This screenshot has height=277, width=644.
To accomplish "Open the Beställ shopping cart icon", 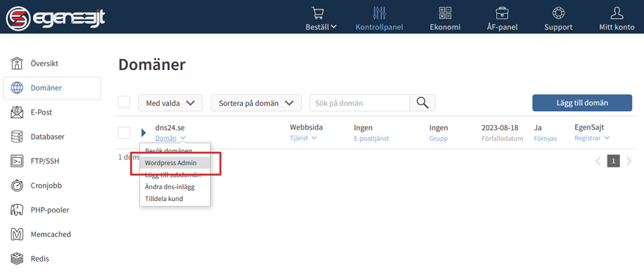I will pyautogui.click(x=318, y=13).
